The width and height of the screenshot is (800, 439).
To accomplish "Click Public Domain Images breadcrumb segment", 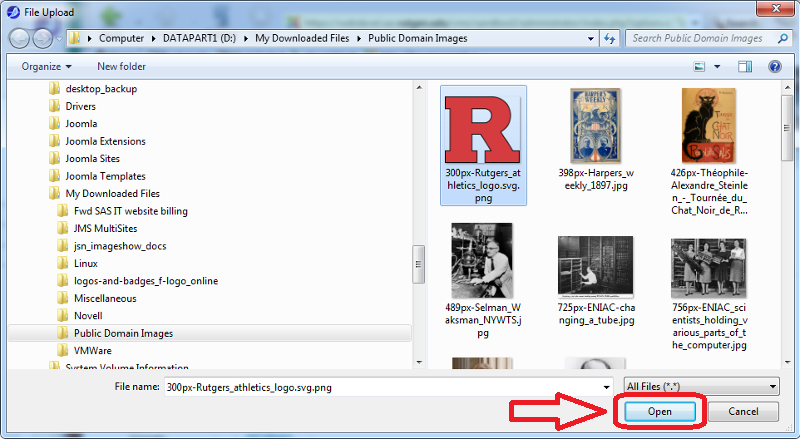I will click(417, 38).
